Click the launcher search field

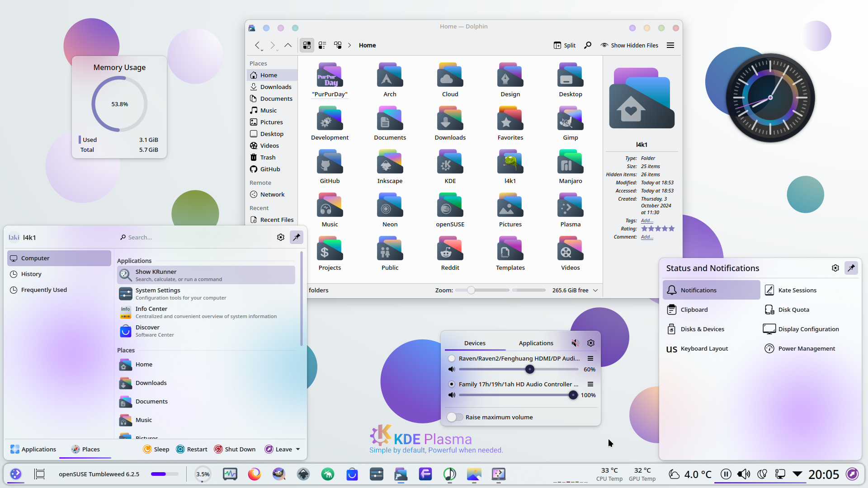tap(194, 237)
